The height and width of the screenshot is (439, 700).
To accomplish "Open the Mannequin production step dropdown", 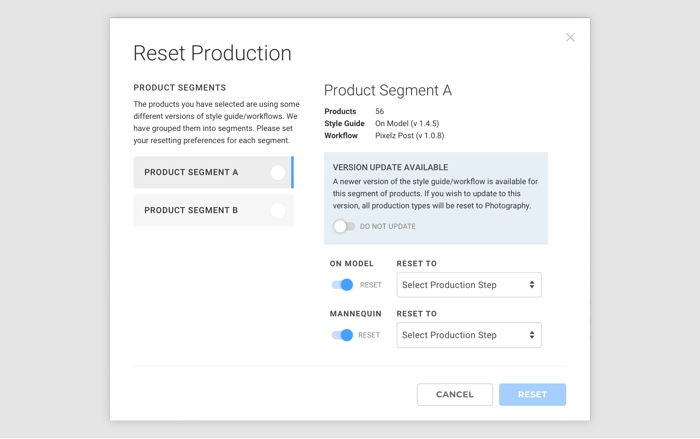I will [x=468, y=335].
